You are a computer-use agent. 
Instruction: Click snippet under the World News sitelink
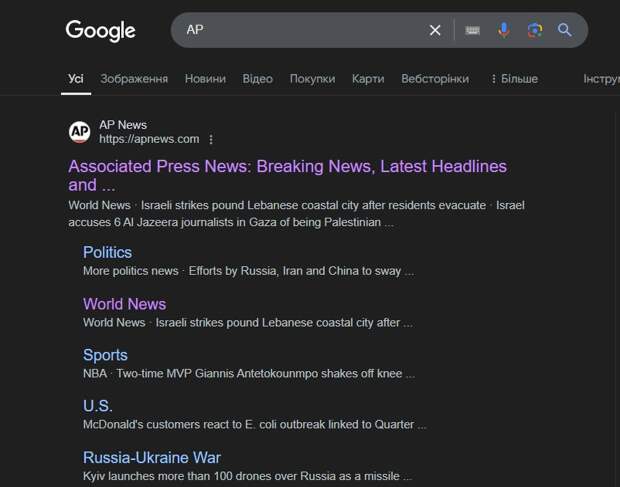pyautogui.click(x=248, y=323)
